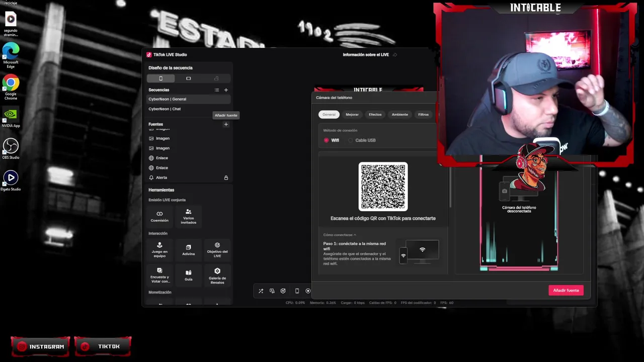Select CyberNeon | General sequence
This screenshot has width=644, height=362.
(189, 99)
